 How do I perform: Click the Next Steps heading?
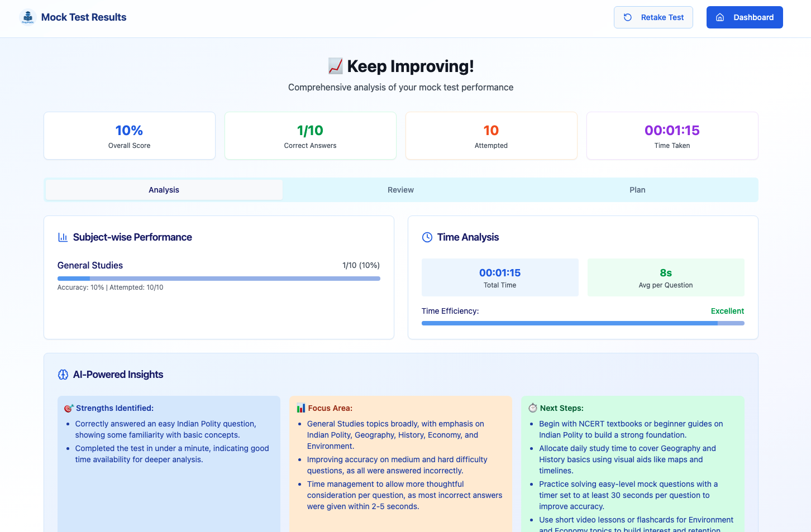pyautogui.click(x=562, y=408)
